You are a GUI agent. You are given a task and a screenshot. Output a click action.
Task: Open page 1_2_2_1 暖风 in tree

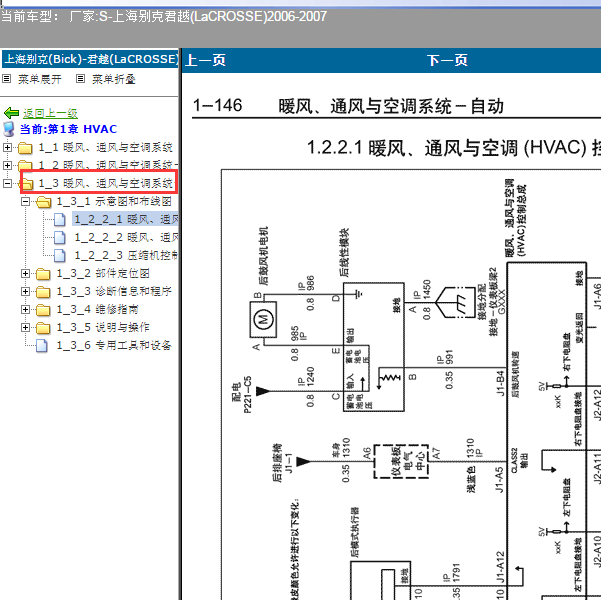pos(125,220)
